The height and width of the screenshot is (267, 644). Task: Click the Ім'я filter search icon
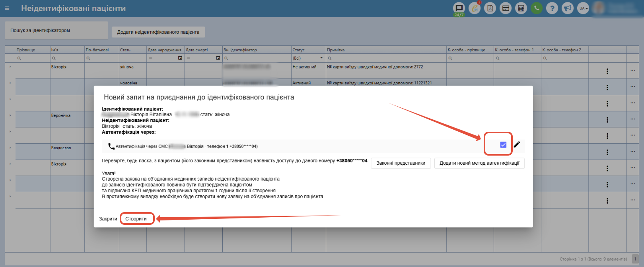click(x=54, y=58)
